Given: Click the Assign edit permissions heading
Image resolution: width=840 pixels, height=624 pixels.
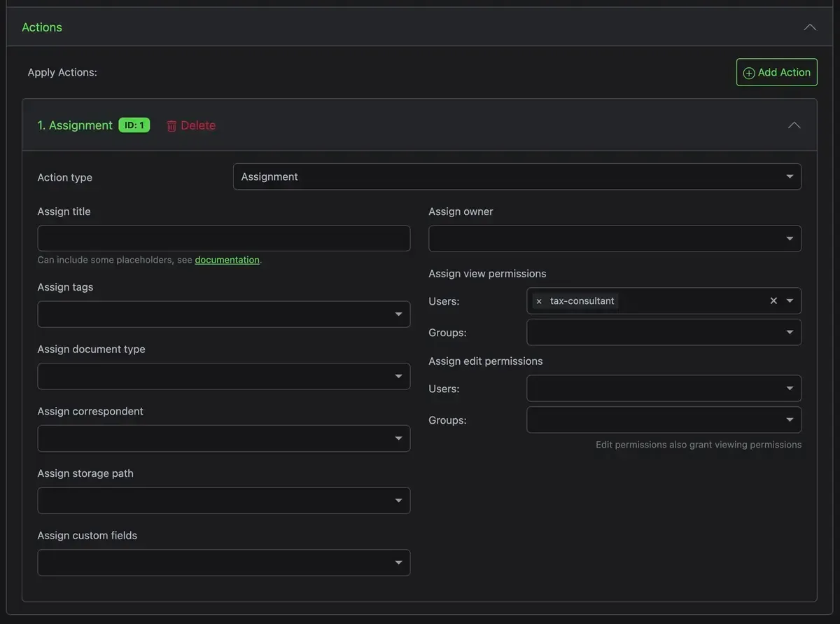Looking at the screenshot, I should point(486,361).
